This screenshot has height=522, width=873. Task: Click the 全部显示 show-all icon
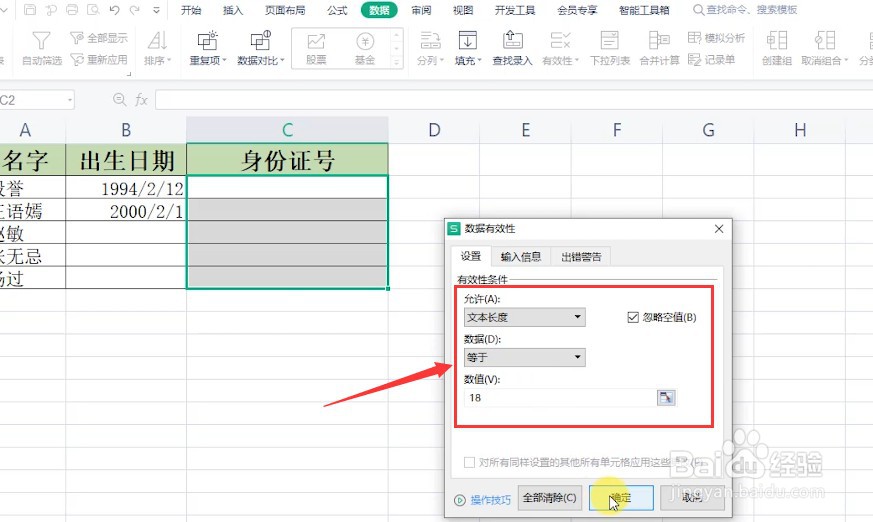point(76,38)
